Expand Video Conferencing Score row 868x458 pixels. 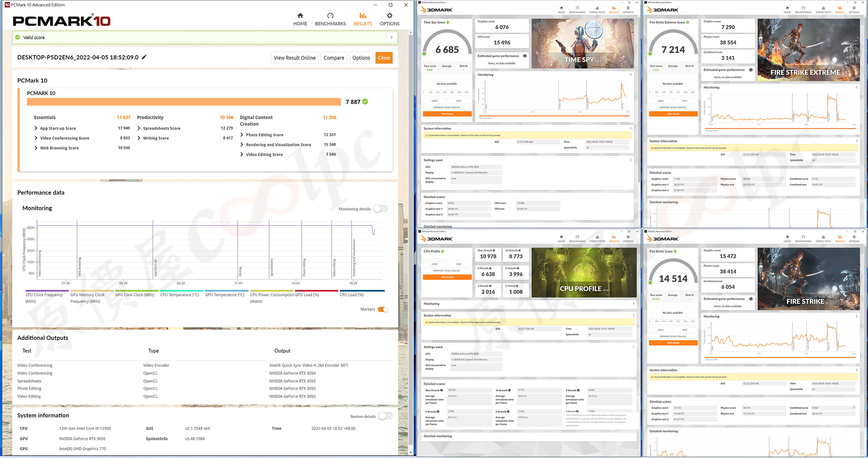tap(36, 138)
